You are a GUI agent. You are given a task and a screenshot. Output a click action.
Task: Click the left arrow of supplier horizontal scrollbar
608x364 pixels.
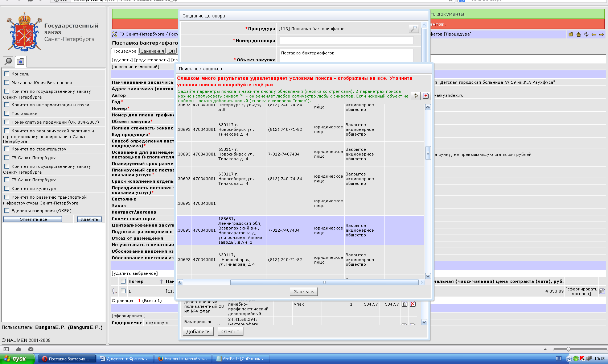(x=180, y=282)
